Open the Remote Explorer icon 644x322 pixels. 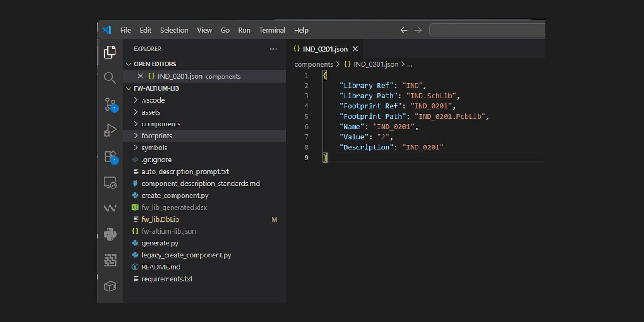[110, 183]
